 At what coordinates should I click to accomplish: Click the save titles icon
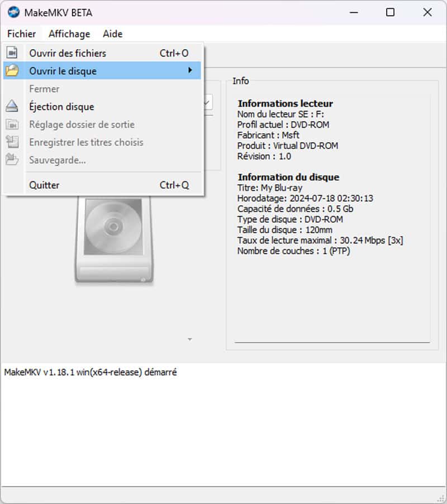pos(12,142)
